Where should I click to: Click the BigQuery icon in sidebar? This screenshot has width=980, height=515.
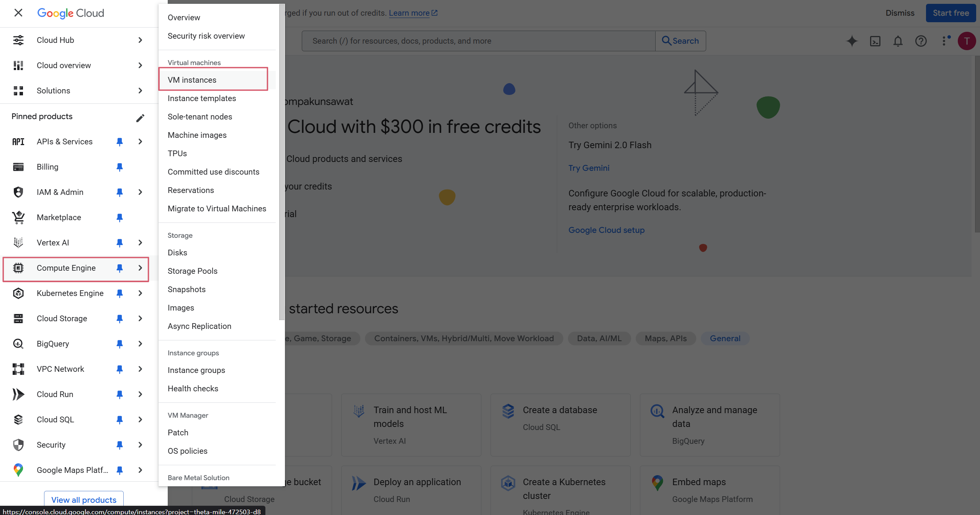(x=18, y=344)
